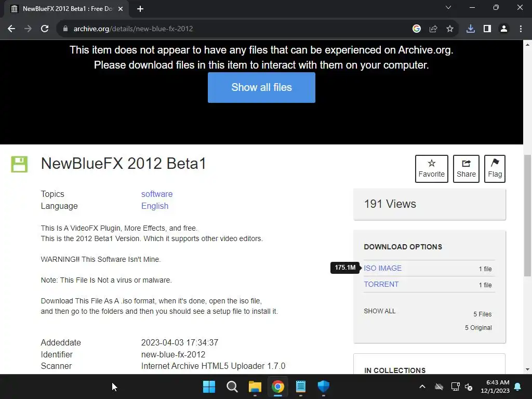Click the address bar URL
Viewport: 532px width, 399px height.
coord(133,29)
